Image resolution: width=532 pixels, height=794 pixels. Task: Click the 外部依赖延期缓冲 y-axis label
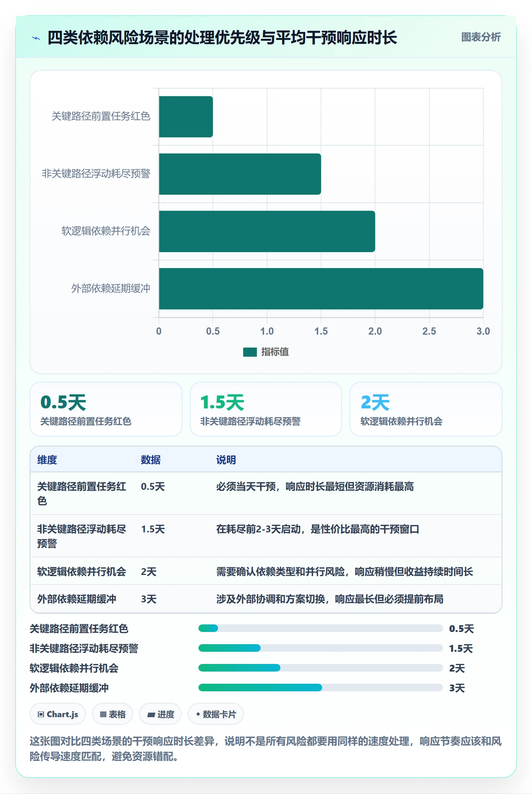111,289
